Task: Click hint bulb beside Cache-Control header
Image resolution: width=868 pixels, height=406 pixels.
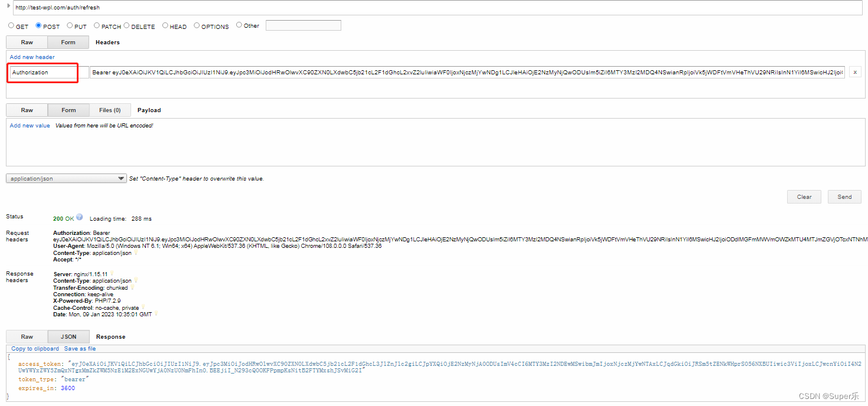Action: pos(143,307)
